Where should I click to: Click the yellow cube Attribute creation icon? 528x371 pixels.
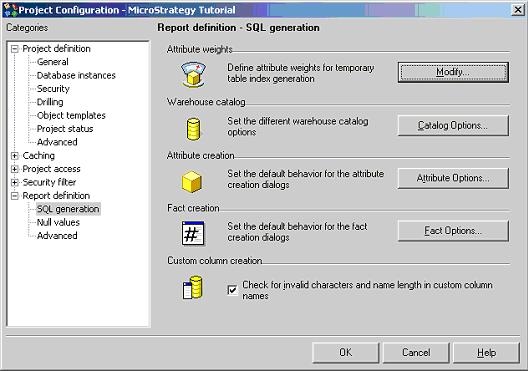coord(192,182)
